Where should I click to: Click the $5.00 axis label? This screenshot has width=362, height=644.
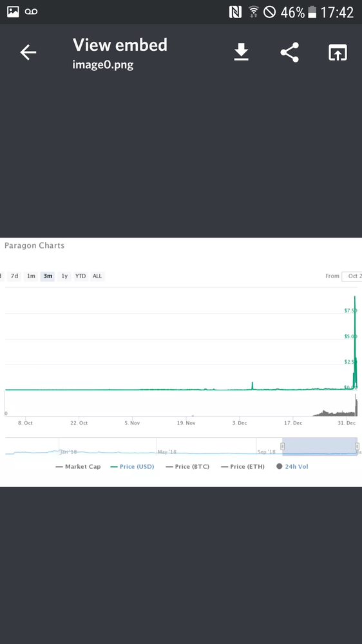coord(350,336)
